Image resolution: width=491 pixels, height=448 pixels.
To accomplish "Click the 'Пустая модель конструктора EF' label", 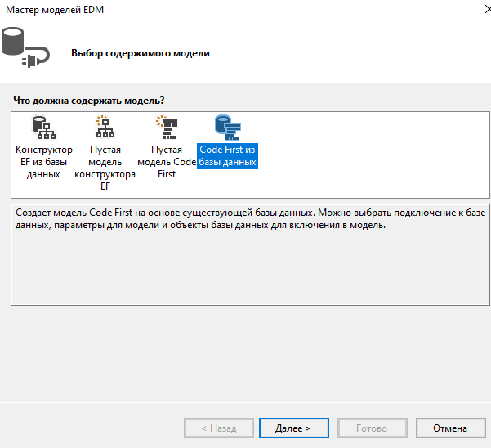I will pyautogui.click(x=105, y=168).
